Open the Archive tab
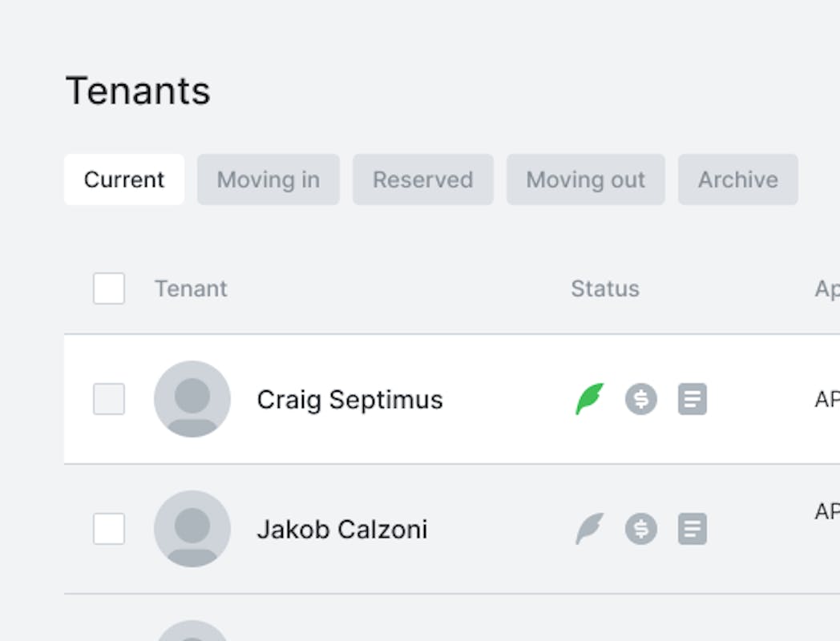 [x=738, y=179]
